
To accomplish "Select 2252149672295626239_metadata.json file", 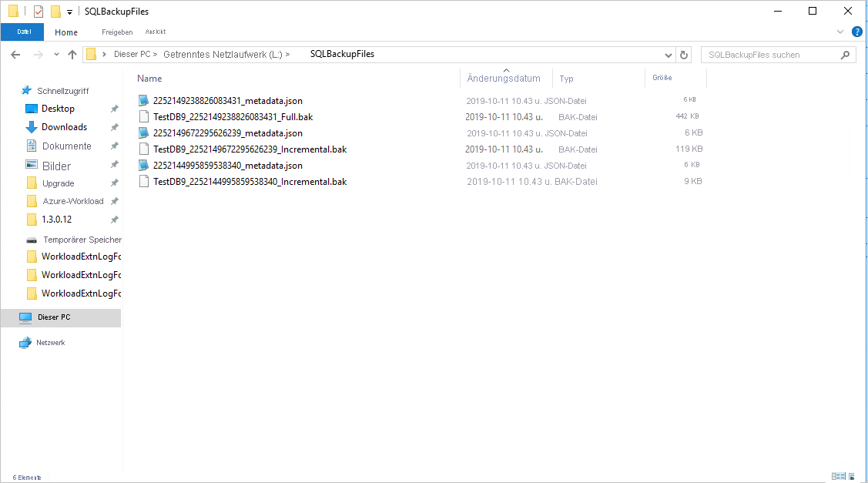I will pos(227,133).
